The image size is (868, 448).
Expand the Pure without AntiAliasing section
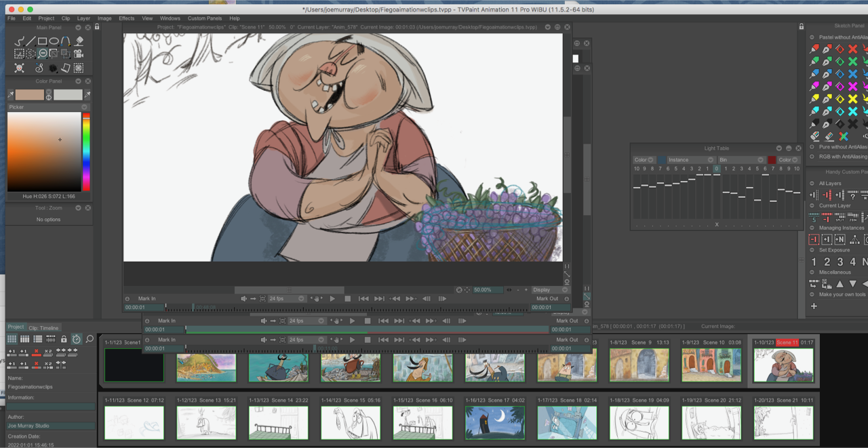click(812, 147)
